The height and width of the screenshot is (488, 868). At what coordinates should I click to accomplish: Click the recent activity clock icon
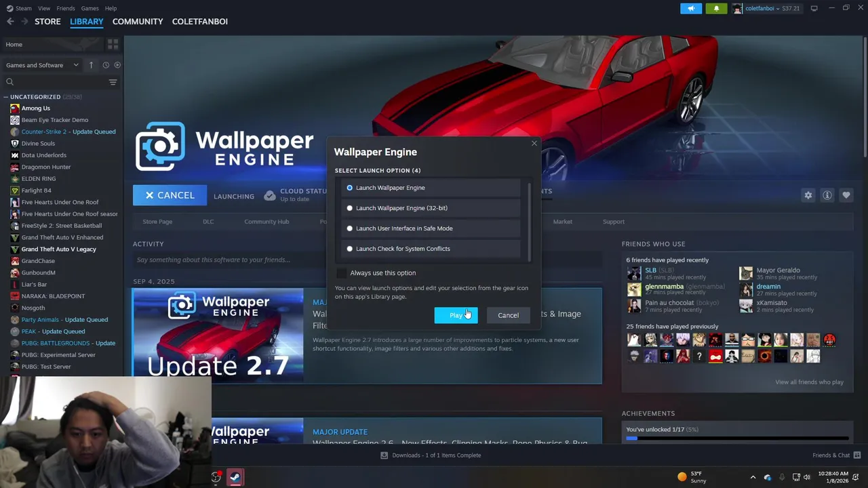(x=106, y=65)
